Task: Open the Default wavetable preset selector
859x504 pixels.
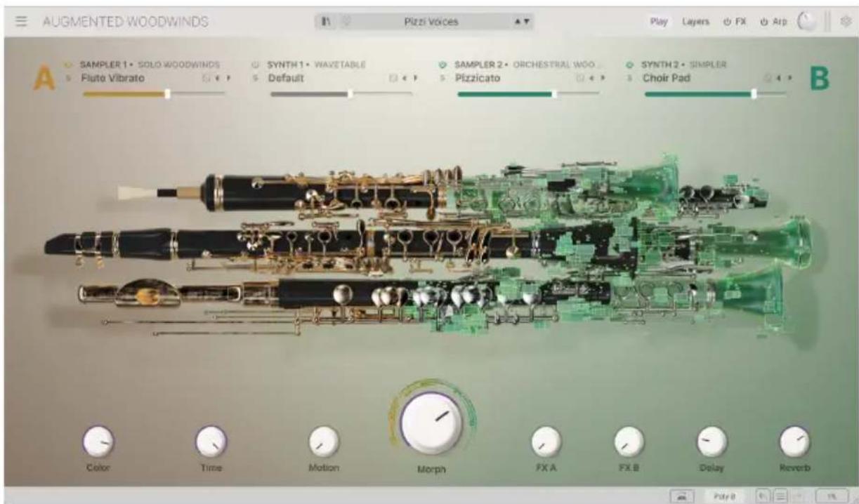Action: click(x=286, y=78)
